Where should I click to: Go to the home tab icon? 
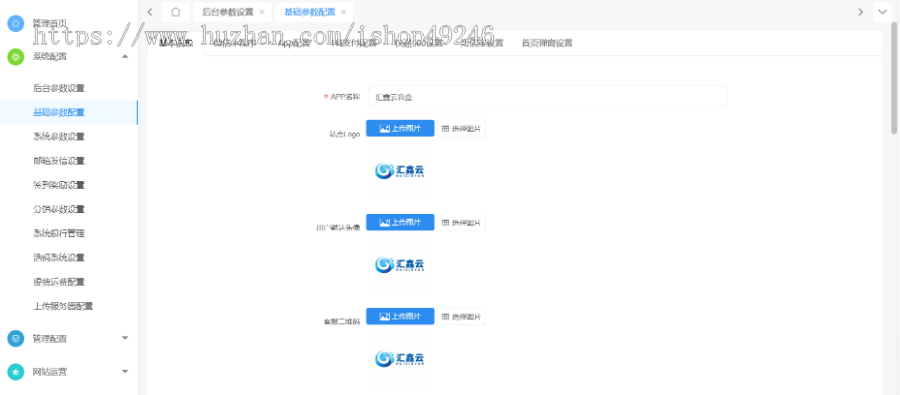point(176,11)
